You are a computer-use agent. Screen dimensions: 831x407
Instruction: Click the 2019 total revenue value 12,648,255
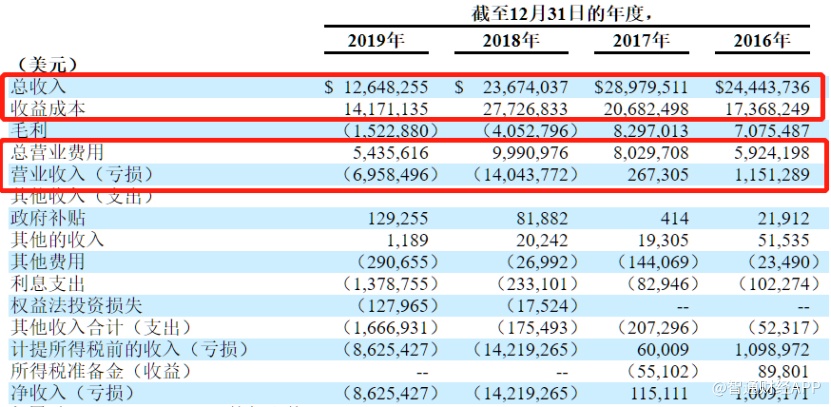pyautogui.click(x=384, y=87)
